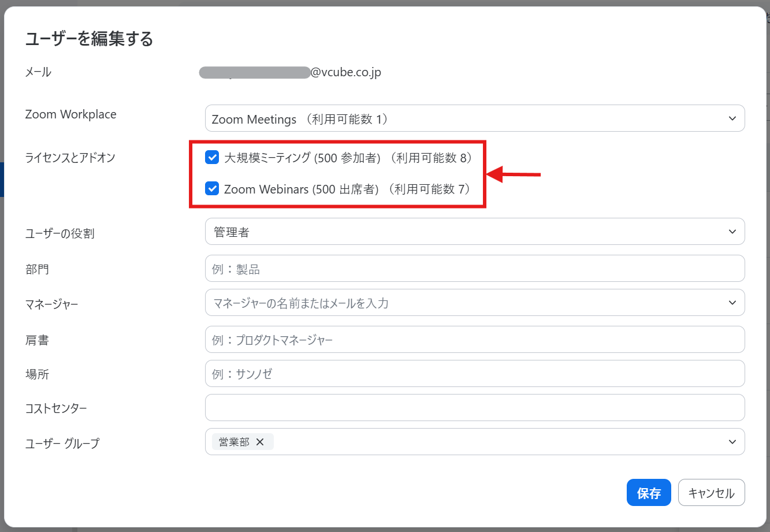Remove the 営業部 group tag
770x532 pixels.
click(x=260, y=442)
